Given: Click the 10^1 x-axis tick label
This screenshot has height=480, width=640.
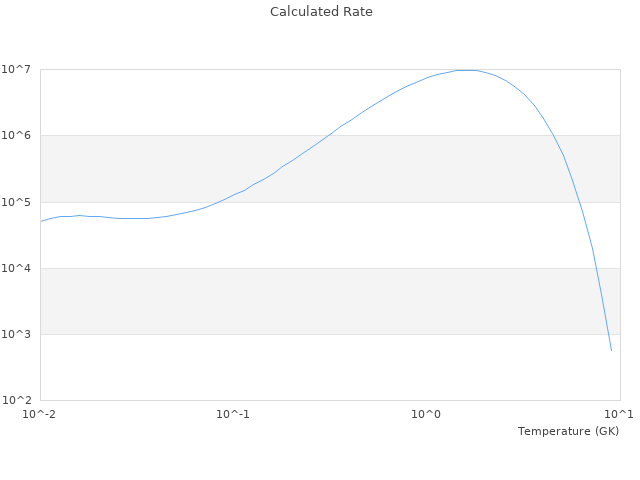Looking at the screenshot, I should click(x=619, y=414).
